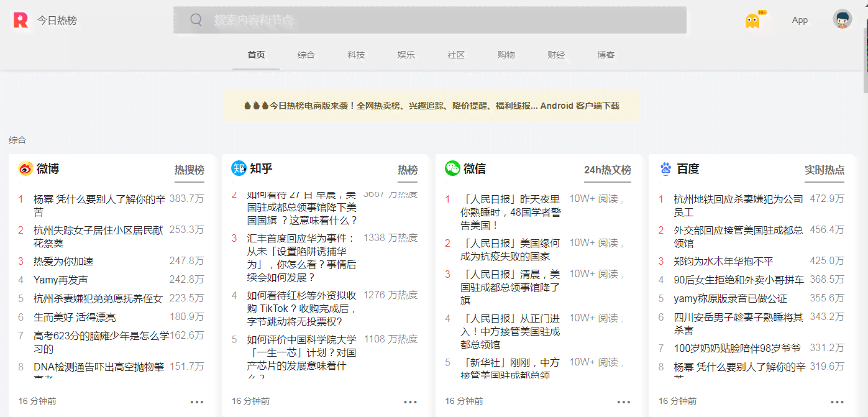Open Weibo topic 生而美好 活得漂亮

click(75, 317)
